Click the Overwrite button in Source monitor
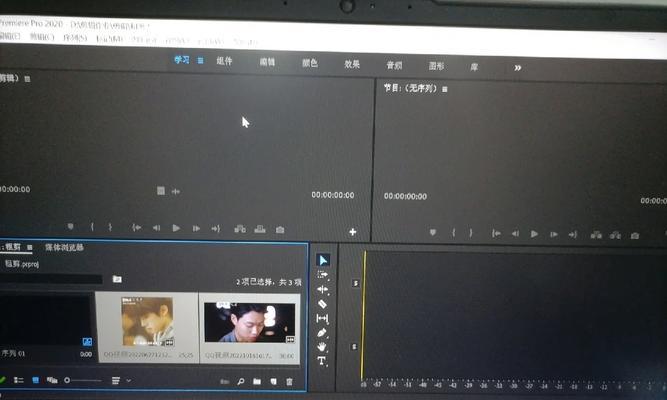 click(260, 229)
